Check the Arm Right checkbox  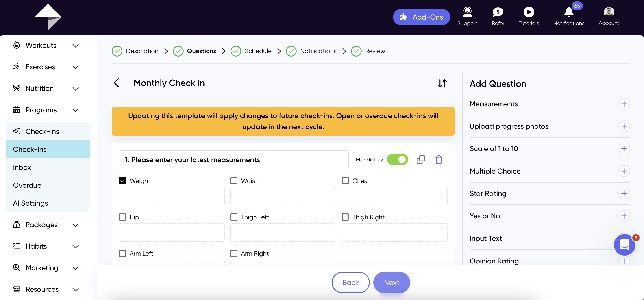point(234,253)
